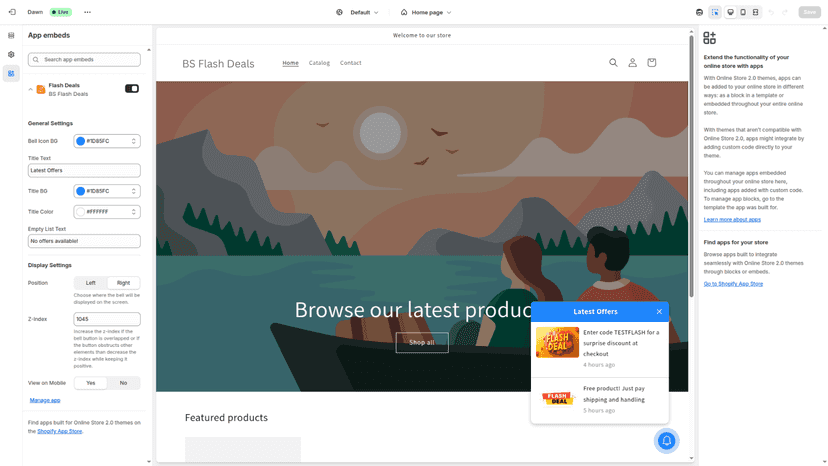Viewport: 828px width, 466px height.
Task: Open the Catalog menu item
Action: [319, 63]
